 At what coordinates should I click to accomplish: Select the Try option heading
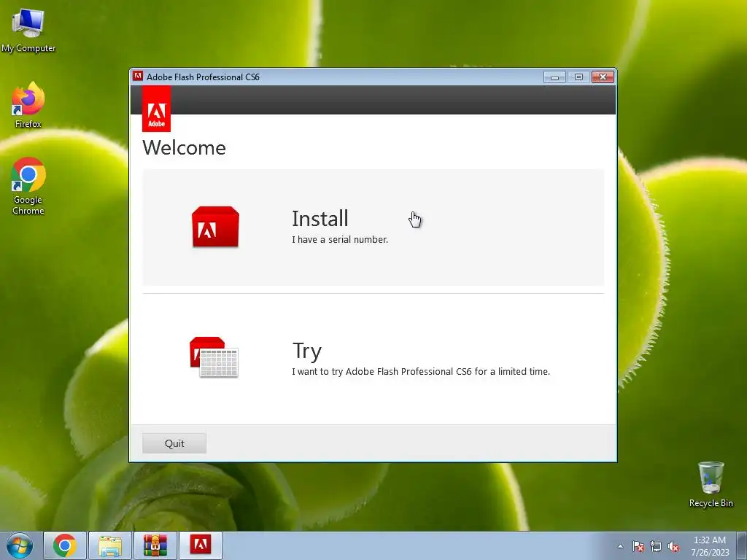[307, 351]
